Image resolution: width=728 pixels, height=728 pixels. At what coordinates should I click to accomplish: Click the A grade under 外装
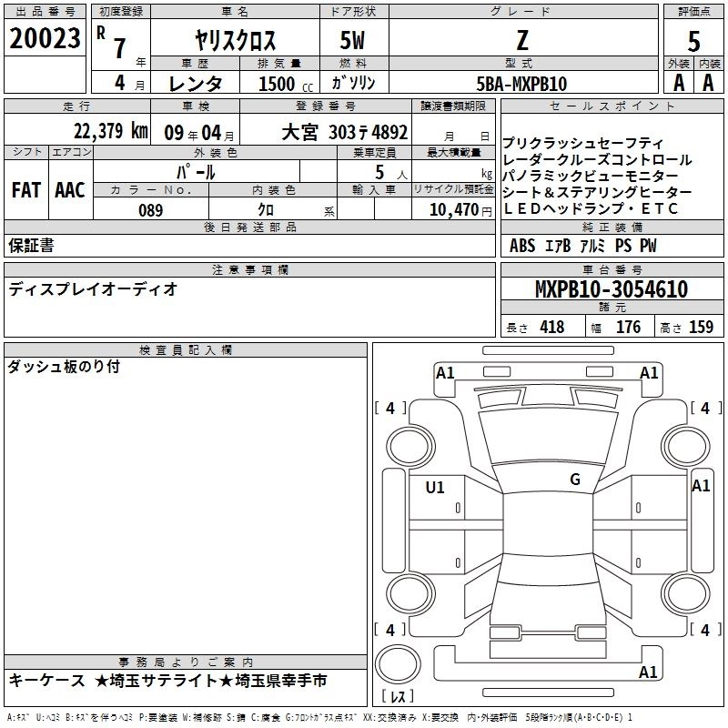(679, 83)
